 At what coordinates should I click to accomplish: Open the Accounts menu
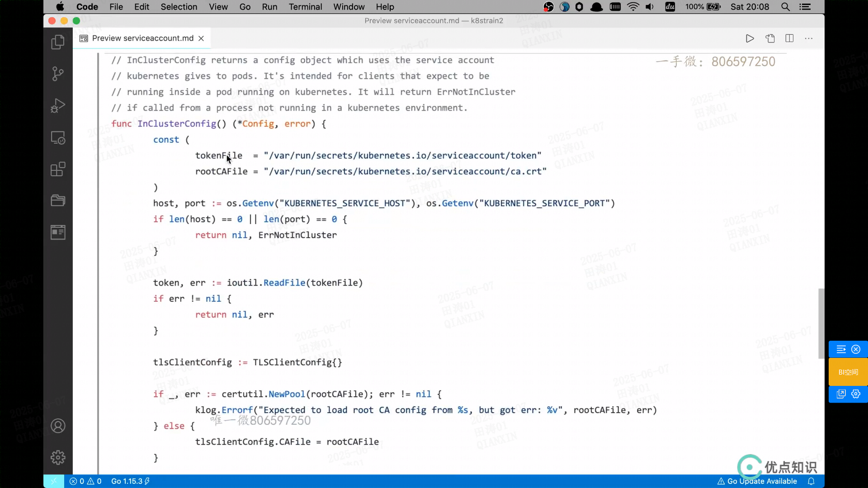(x=58, y=426)
